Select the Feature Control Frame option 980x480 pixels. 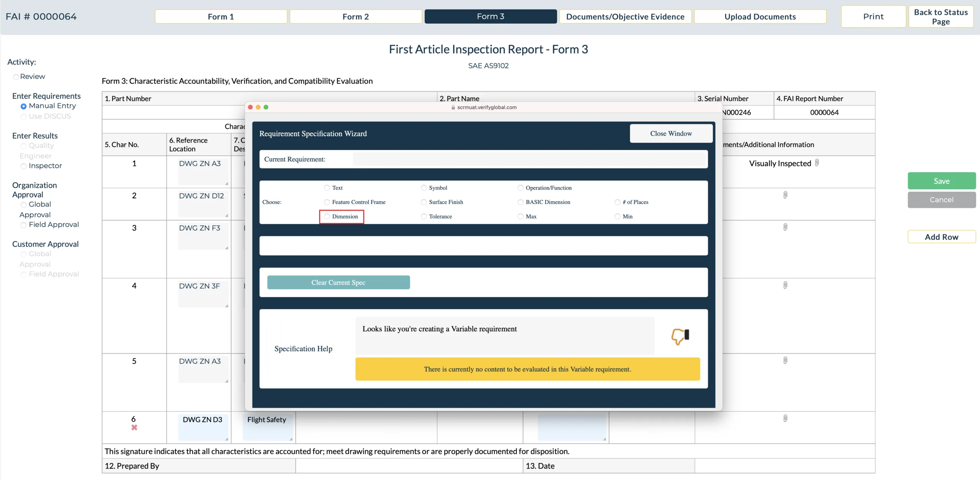click(x=327, y=202)
